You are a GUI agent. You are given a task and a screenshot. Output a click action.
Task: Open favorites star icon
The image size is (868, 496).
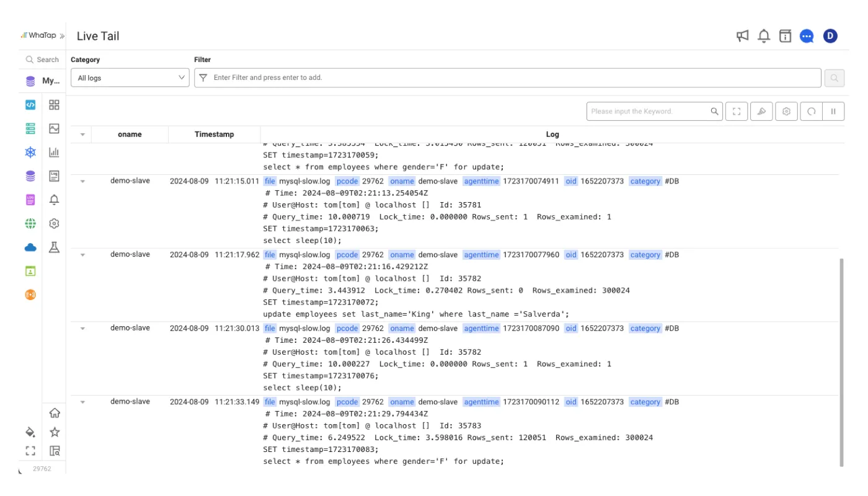click(55, 432)
